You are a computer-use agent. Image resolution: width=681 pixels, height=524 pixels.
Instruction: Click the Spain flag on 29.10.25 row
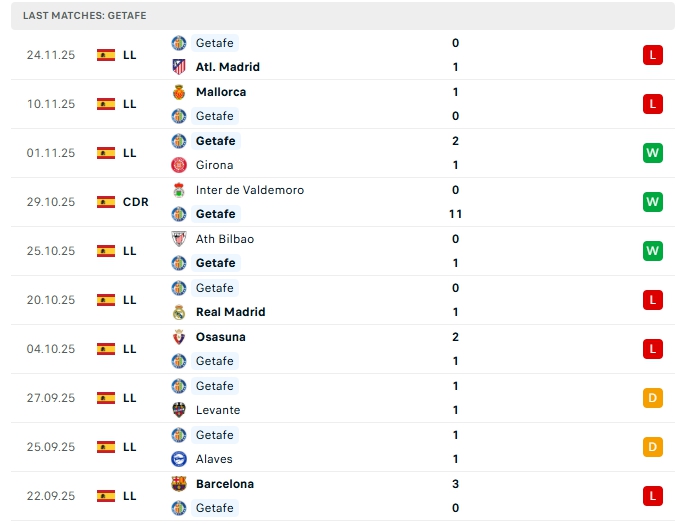click(x=106, y=202)
